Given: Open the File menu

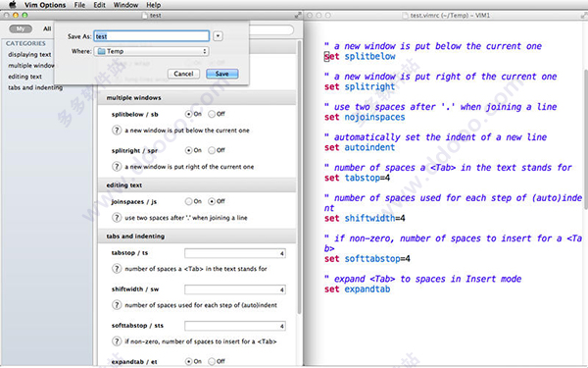Looking at the screenshot, I should point(79,5).
